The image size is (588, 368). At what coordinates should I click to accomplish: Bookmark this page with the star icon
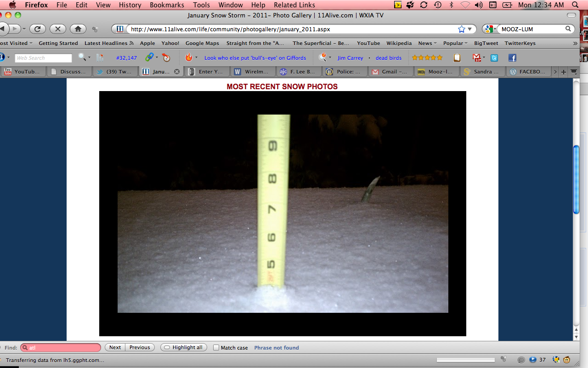(461, 29)
